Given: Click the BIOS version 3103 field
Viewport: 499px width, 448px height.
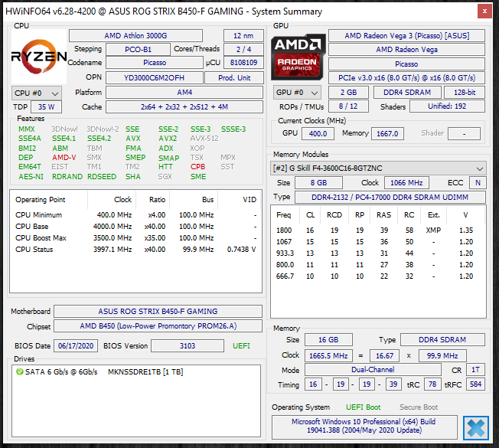Looking at the screenshot, I should click(x=188, y=346).
